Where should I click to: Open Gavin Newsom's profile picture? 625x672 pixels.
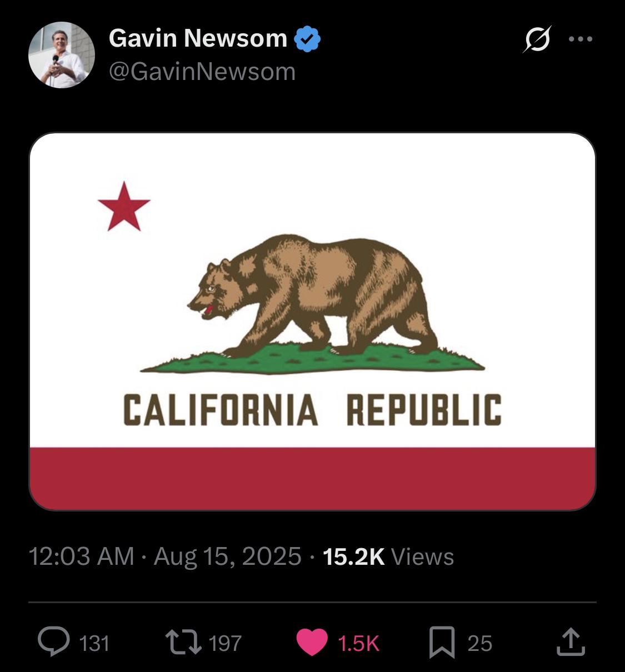(62, 55)
